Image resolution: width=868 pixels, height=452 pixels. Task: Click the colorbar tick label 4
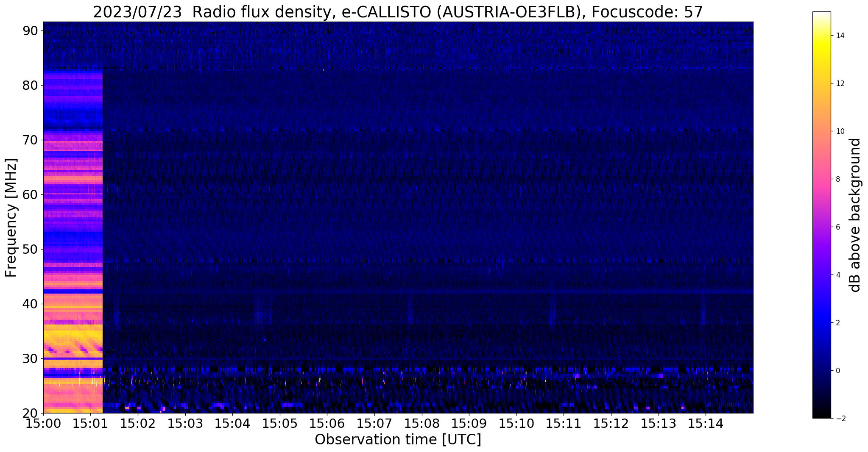tap(837, 275)
